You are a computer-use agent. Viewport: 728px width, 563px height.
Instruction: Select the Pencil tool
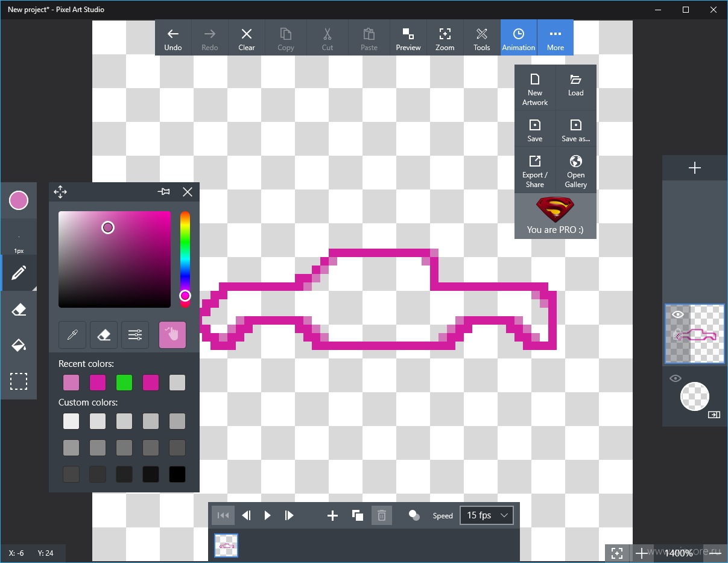[x=18, y=273]
